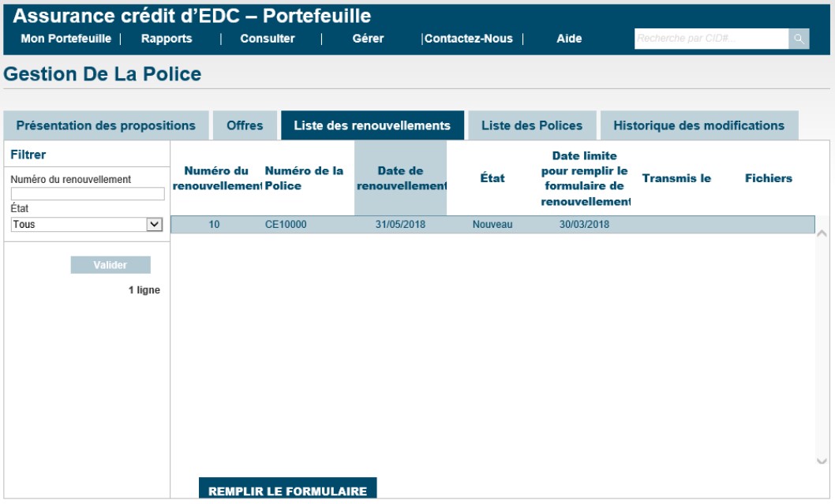835x504 pixels.
Task: Open the État dropdown showing Tous
Action: (87, 225)
